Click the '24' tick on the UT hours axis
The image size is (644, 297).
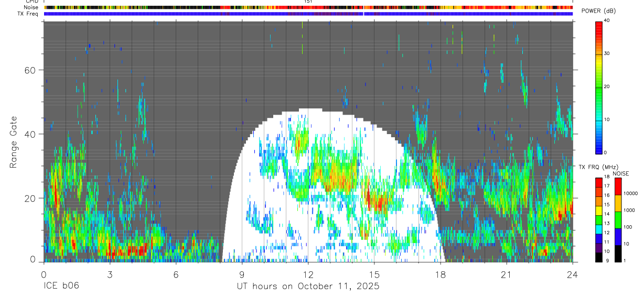click(572, 274)
